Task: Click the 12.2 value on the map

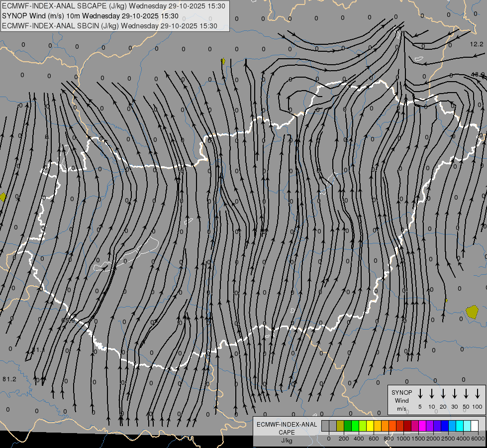Action: pos(477,44)
